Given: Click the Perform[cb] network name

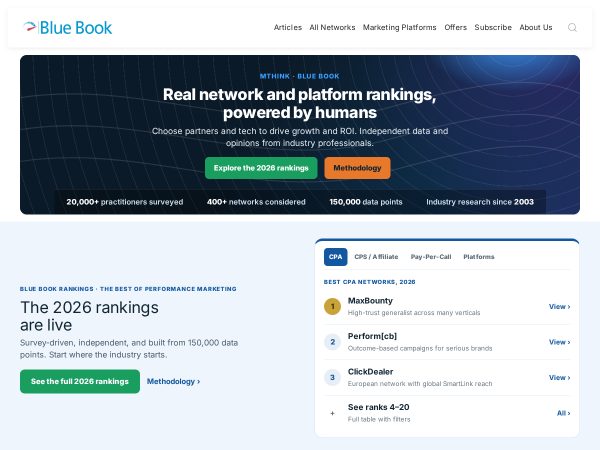Looking at the screenshot, I should point(372,336).
